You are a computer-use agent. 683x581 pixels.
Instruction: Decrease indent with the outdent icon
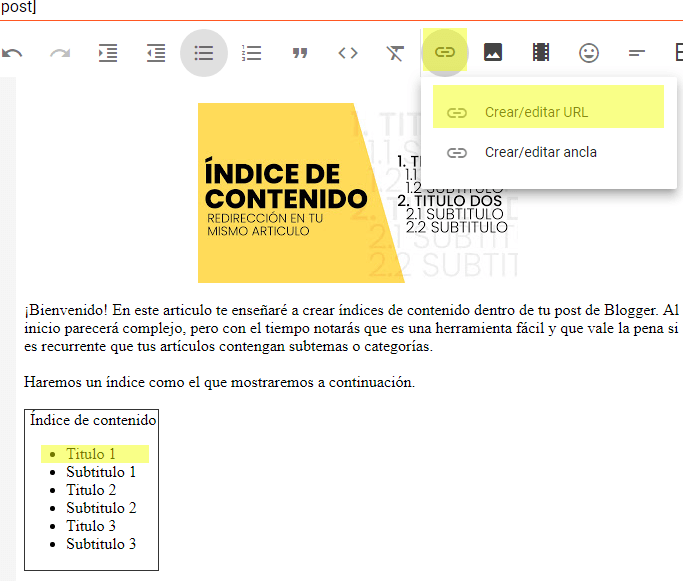[x=156, y=53]
